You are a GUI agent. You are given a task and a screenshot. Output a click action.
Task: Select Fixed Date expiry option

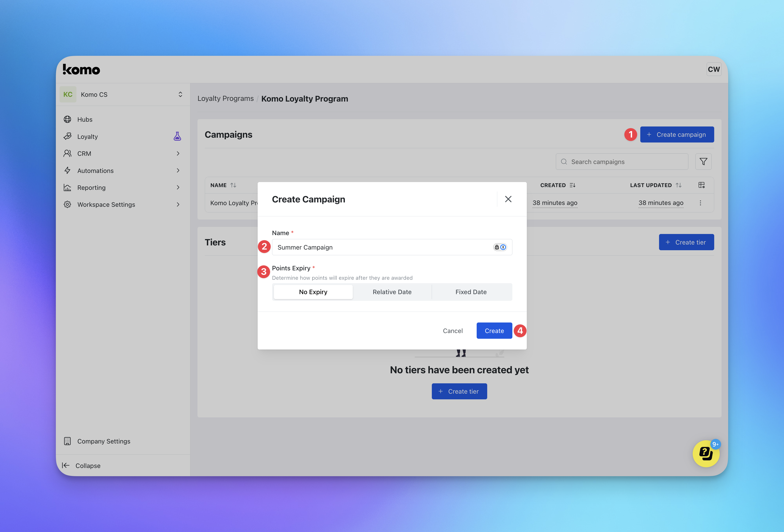click(x=471, y=292)
